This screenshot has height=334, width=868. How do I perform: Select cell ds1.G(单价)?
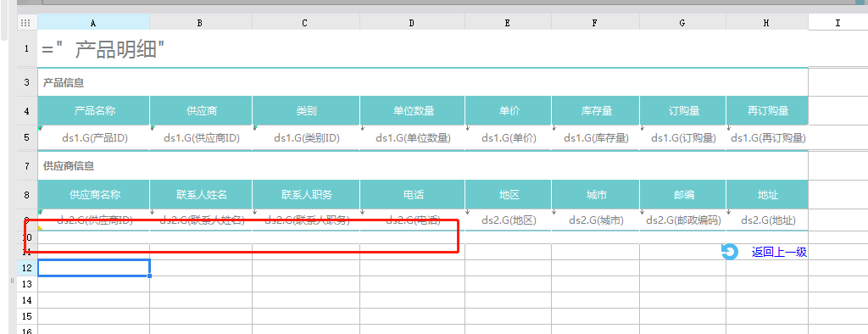(x=509, y=138)
